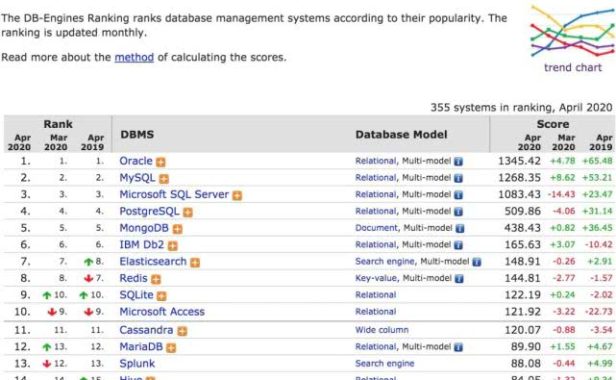Open the PostgreSQL link
The height and width of the screenshot is (380, 616).
pyautogui.click(x=149, y=211)
